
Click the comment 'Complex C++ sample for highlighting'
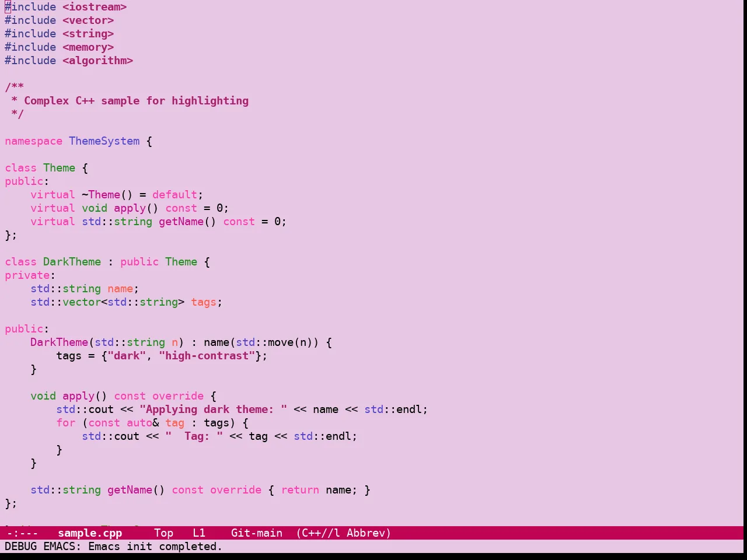(137, 101)
